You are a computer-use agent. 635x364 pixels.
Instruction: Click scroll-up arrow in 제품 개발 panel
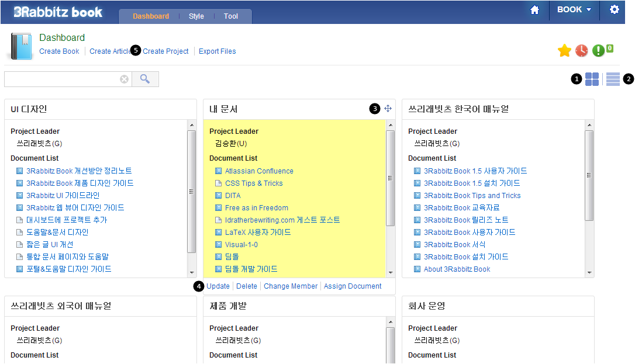[x=391, y=322]
